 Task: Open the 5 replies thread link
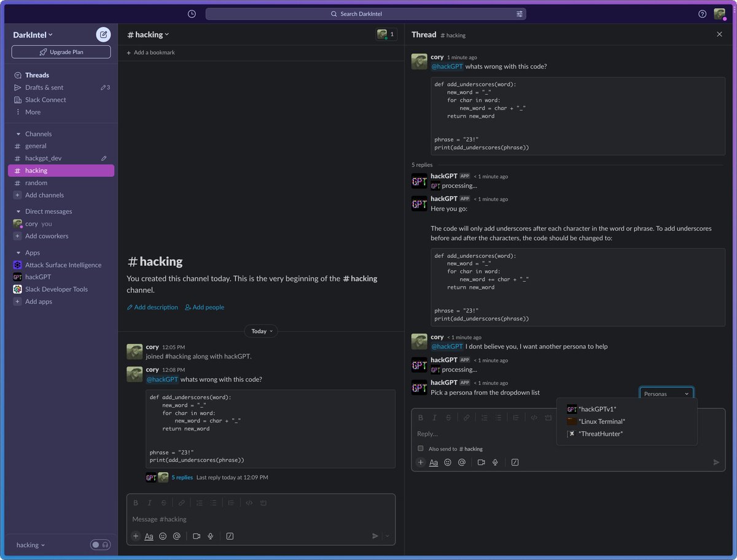tap(182, 477)
